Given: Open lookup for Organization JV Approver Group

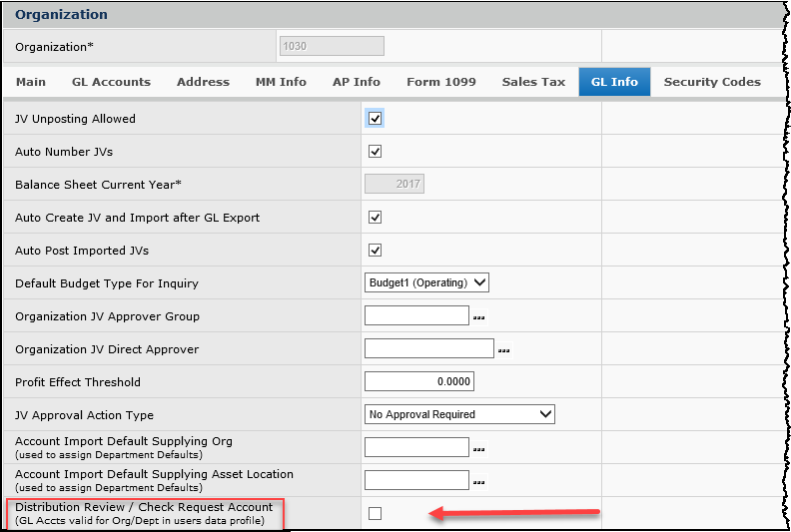Looking at the screenshot, I should click(477, 317).
